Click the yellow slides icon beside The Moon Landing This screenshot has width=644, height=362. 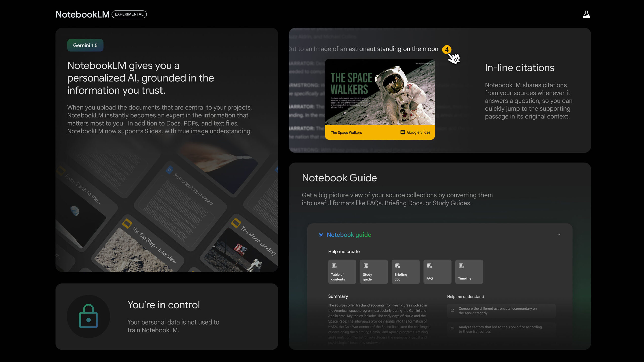[x=236, y=223]
